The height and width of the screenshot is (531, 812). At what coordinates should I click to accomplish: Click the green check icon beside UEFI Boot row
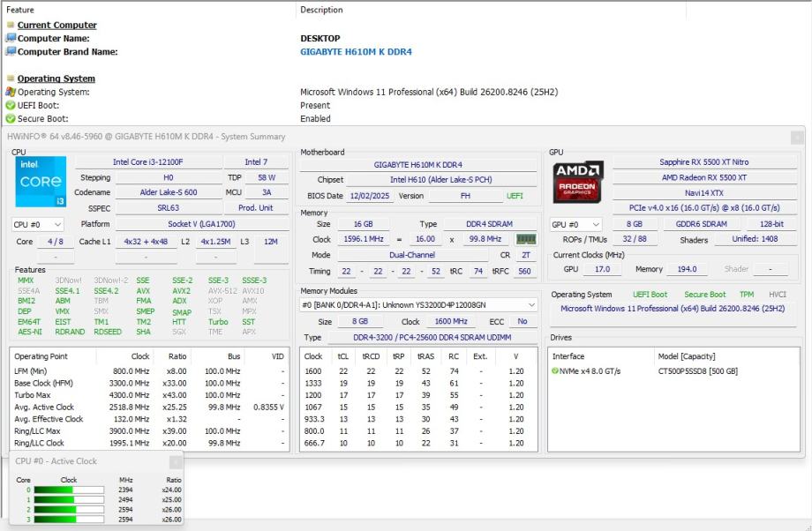[x=11, y=105]
